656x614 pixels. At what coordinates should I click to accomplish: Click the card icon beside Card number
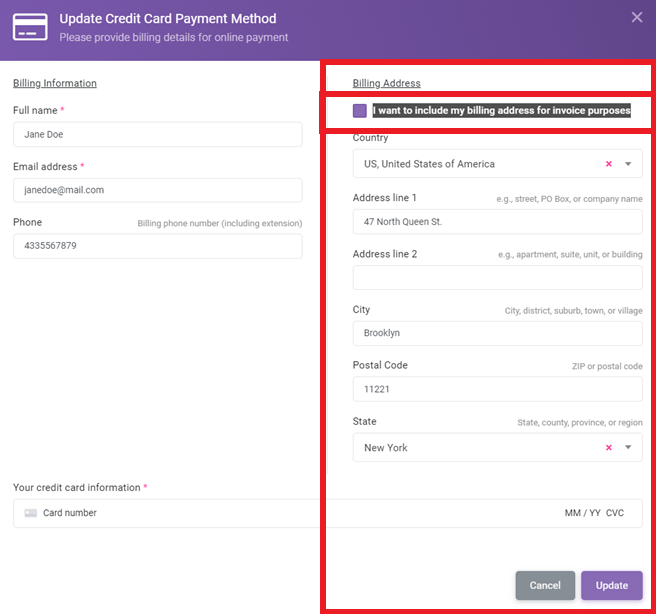click(31, 513)
